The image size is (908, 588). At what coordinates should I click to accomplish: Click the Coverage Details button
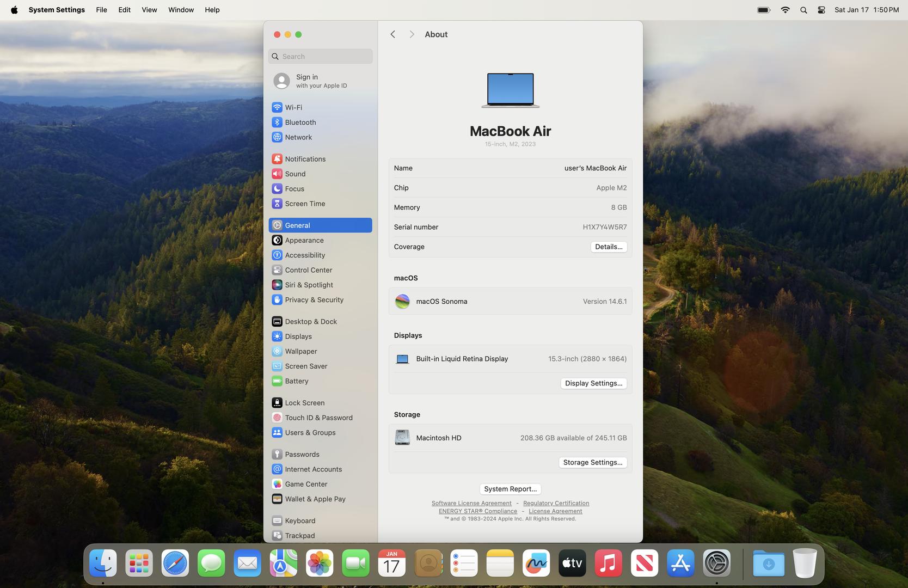click(x=608, y=247)
